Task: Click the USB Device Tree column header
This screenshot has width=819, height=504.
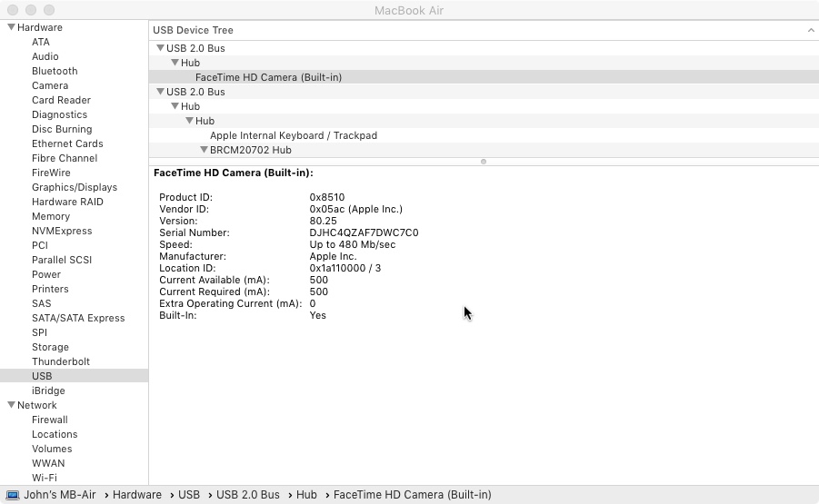Action: (x=484, y=30)
